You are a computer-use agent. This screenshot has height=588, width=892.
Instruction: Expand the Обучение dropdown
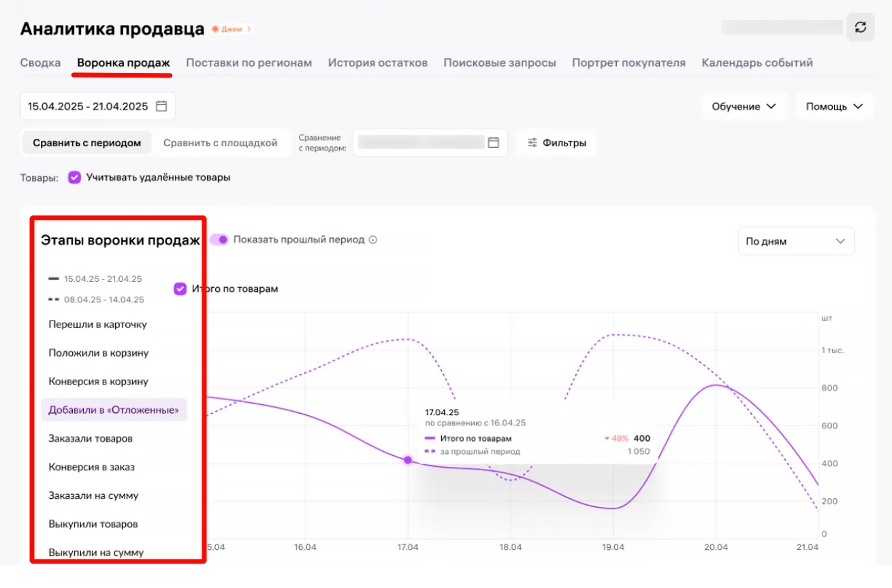pyautogui.click(x=744, y=106)
